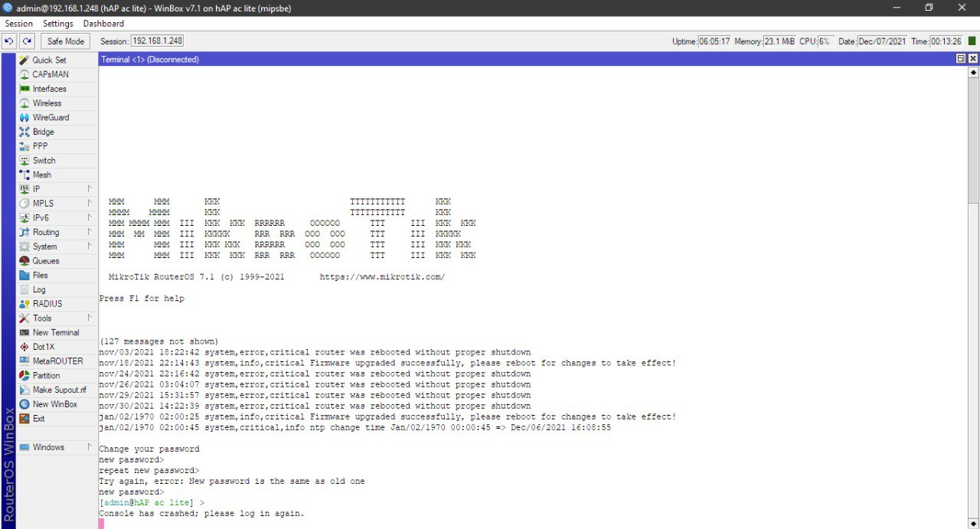Click the Wireless icon in sidebar
Viewport: 980px width, 529px height.
24,103
